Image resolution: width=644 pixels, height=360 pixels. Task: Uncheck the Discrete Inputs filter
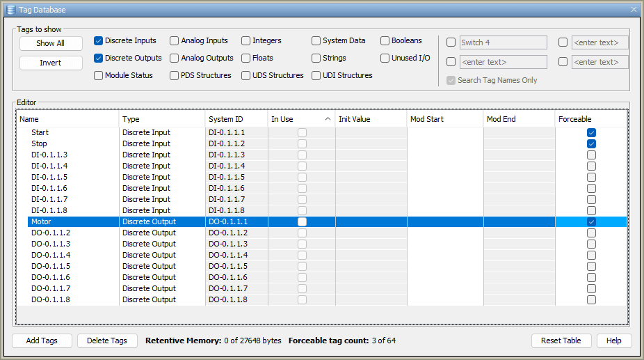(99, 41)
